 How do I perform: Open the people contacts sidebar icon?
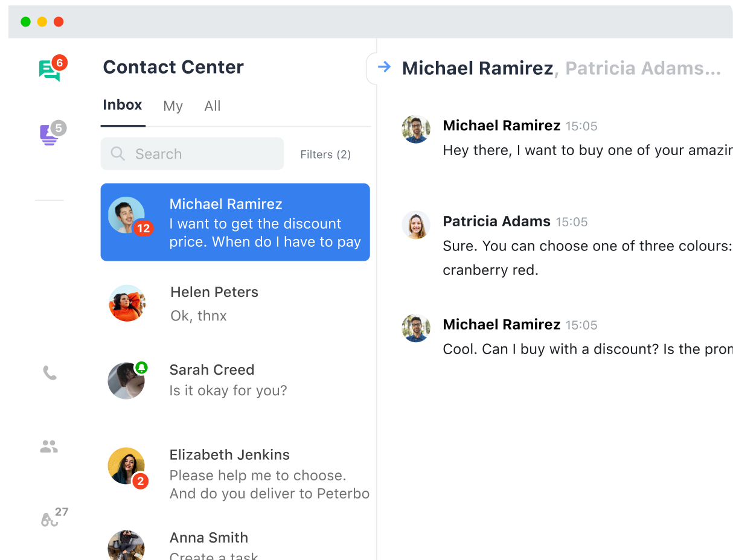49,447
